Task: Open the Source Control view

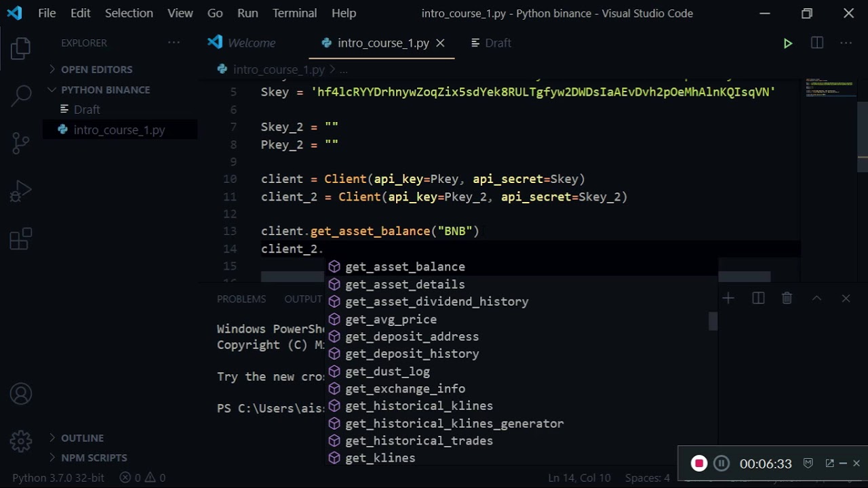Action: tap(20, 143)
